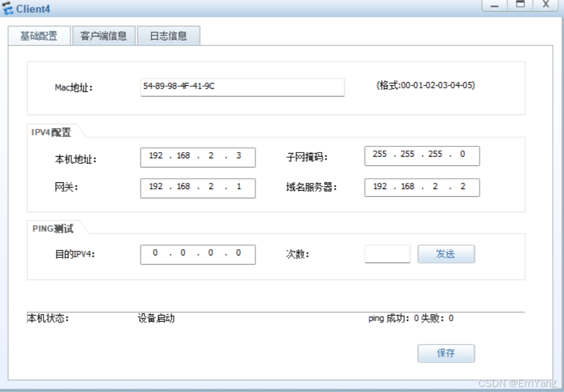
Task: Click the Client4 app icon in title bar
Action: [x=7, y=8]
